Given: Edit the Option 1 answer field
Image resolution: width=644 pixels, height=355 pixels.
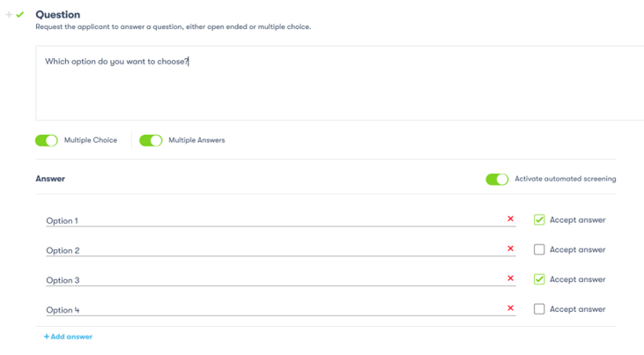Looking at the screenshot, I should click(x=273, y=220).
